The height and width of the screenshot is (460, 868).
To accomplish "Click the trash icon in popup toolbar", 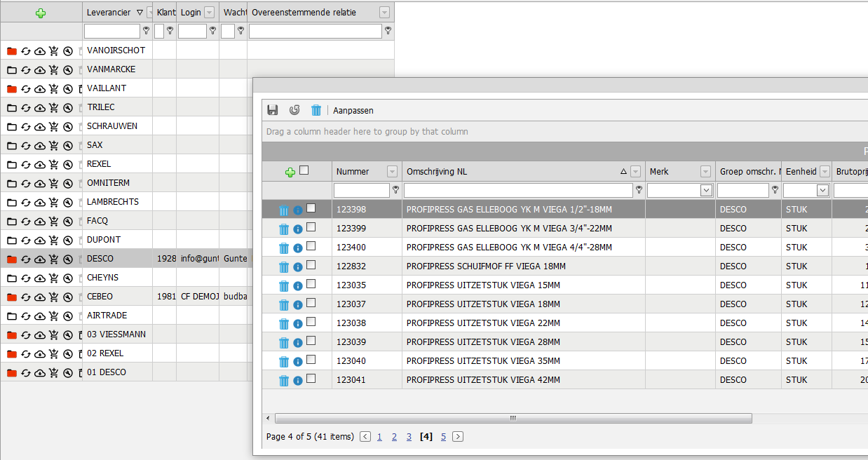I will click(x=316, y=110).
